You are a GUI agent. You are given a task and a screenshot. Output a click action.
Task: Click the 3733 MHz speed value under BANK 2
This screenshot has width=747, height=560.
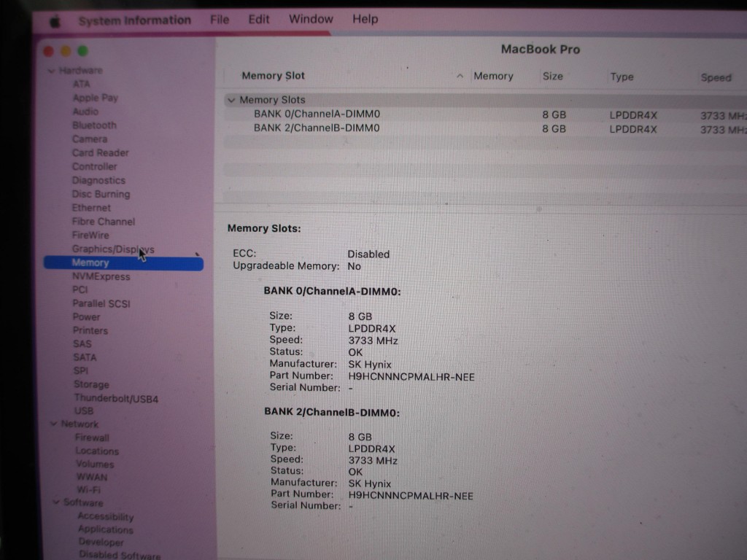pyautogui.click(x=373, y=461)
